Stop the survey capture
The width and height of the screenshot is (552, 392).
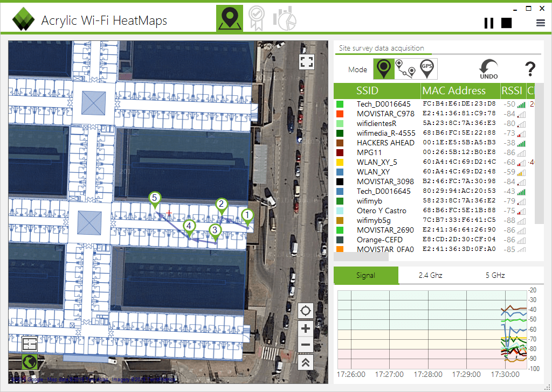(x=506, y=23)
